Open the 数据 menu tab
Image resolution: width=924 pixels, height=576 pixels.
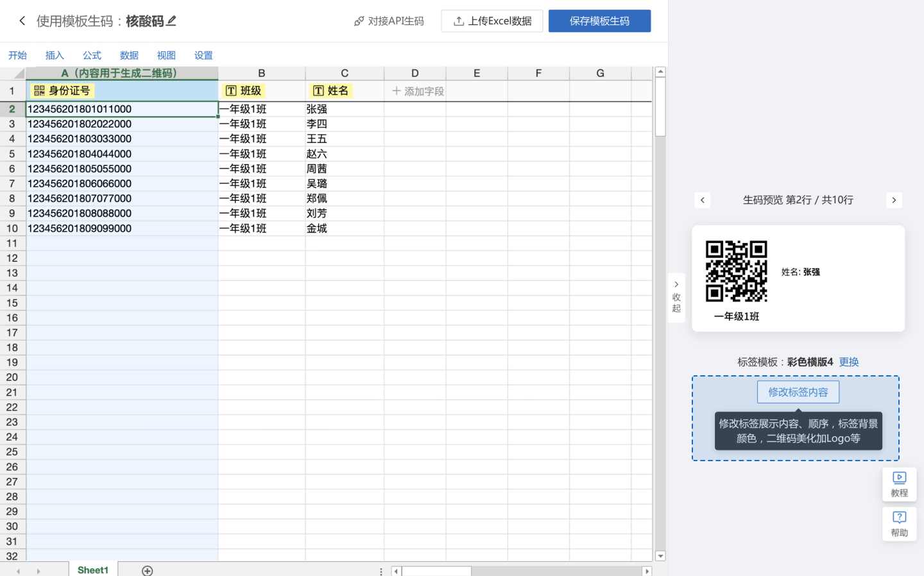click(129, 55)
